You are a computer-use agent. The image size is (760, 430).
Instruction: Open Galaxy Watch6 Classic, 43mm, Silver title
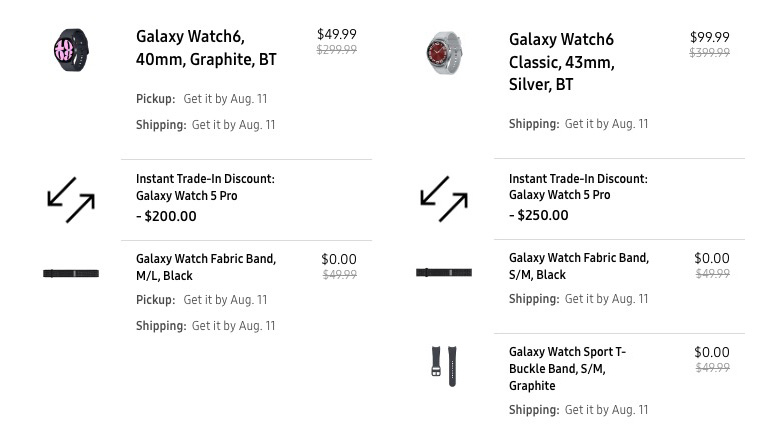point(561,62)
